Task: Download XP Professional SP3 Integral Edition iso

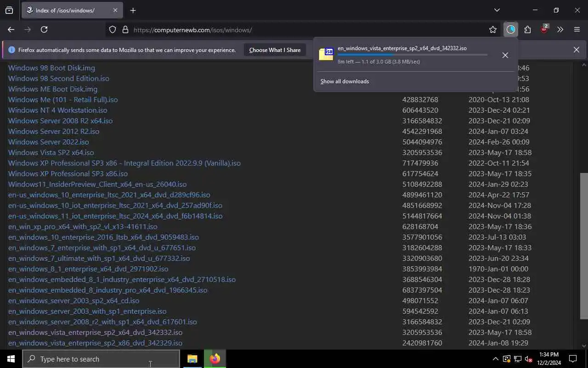Action: coord(124,163)
